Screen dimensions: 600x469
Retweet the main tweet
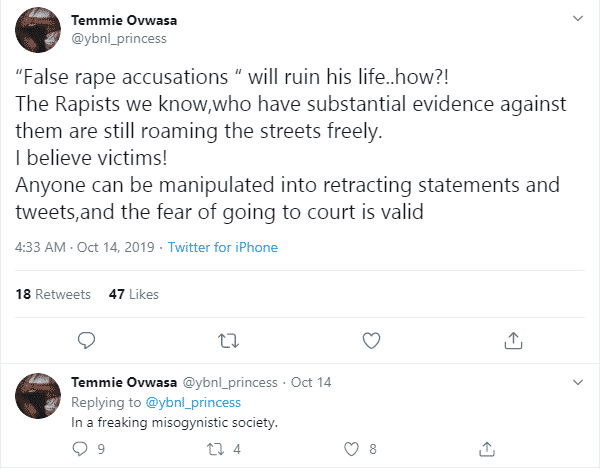click(x=227, y=340)
